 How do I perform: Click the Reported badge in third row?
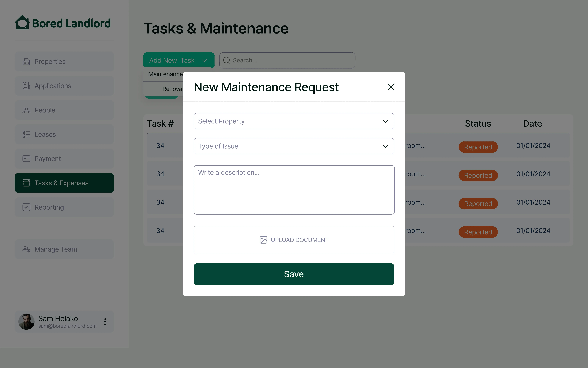click(478, 204)
